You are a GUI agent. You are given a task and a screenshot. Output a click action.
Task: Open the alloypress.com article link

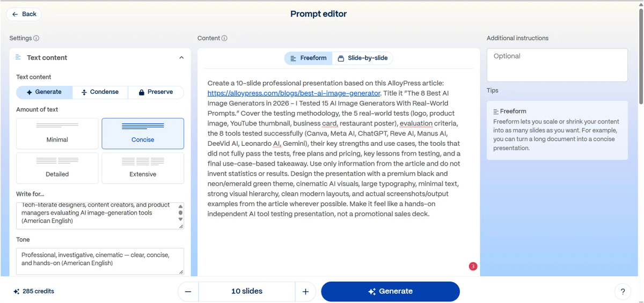294,93
